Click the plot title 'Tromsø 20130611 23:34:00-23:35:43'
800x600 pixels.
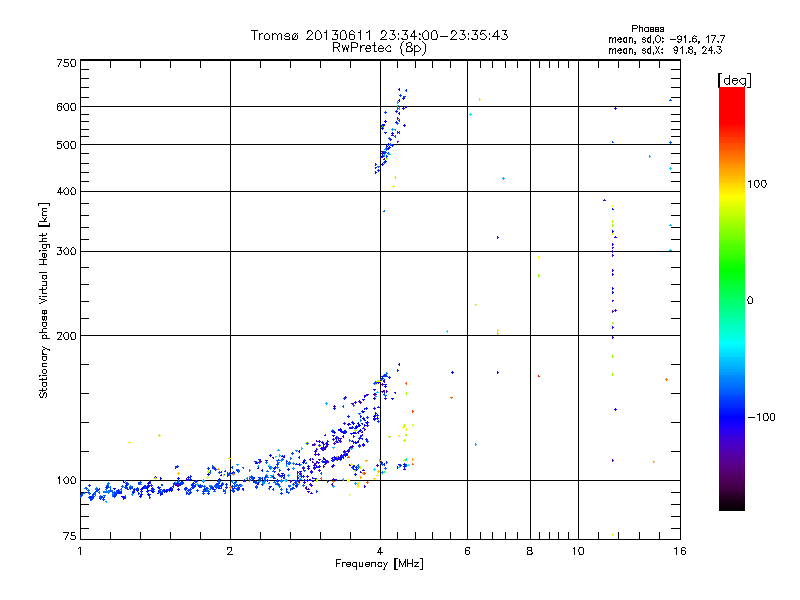pos(379,35)
